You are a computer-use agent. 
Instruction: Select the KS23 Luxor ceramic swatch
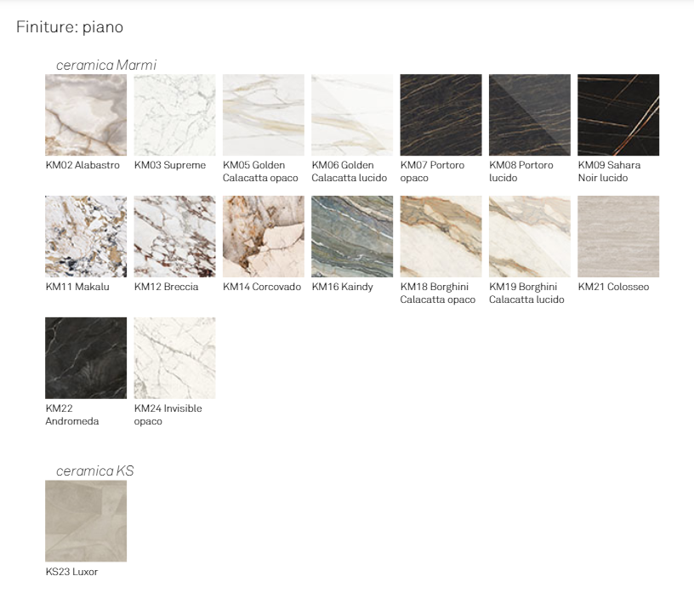[x=86, y=521]
